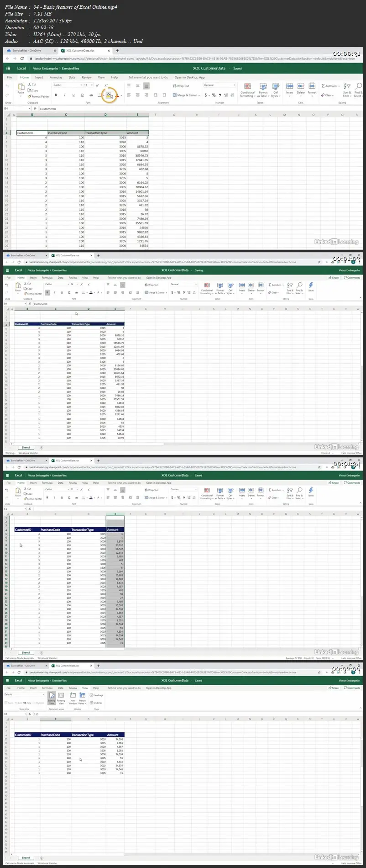
Task: Click Workbook Statistics in the 00:01:03 frame
Action: 28,453
